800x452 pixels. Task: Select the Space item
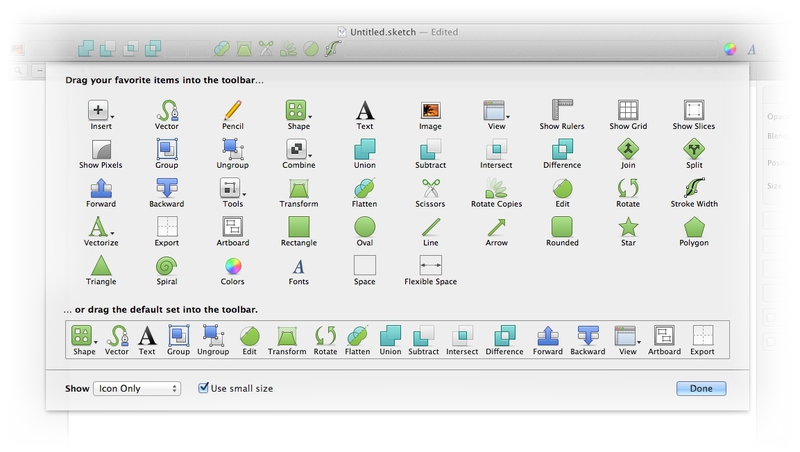(x=364, y=266)
